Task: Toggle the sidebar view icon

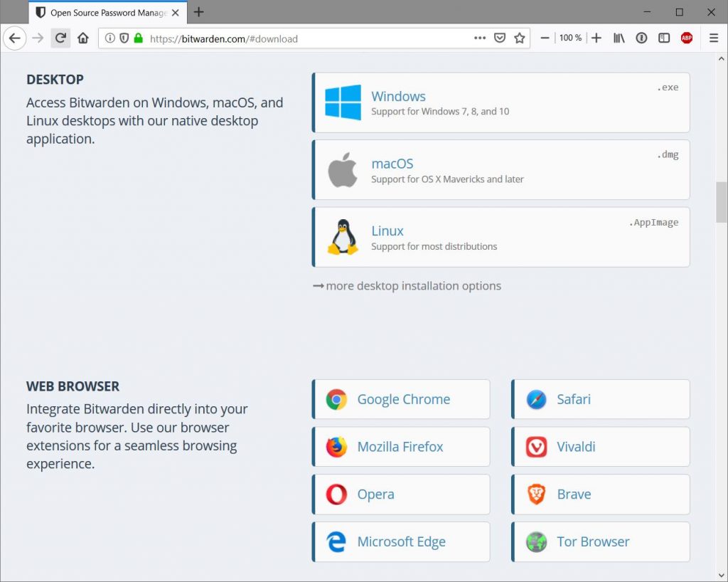Action: pos(664,38)
